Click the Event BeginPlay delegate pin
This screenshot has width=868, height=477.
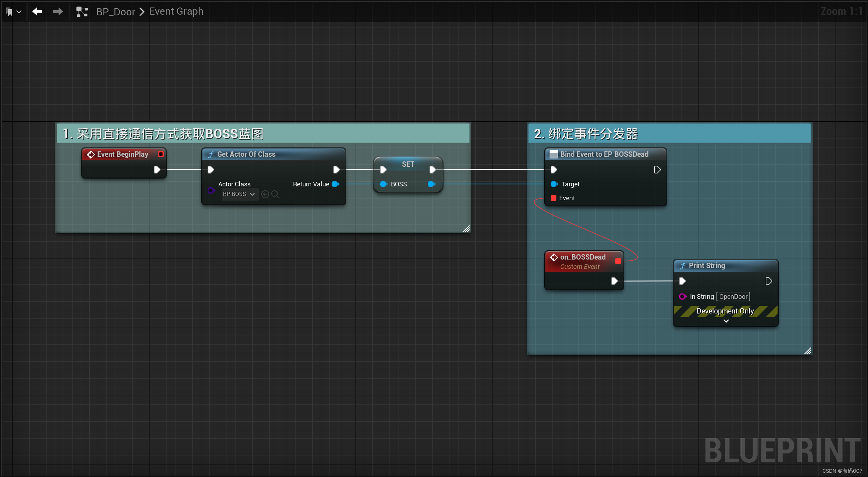[x=161, y=154]
